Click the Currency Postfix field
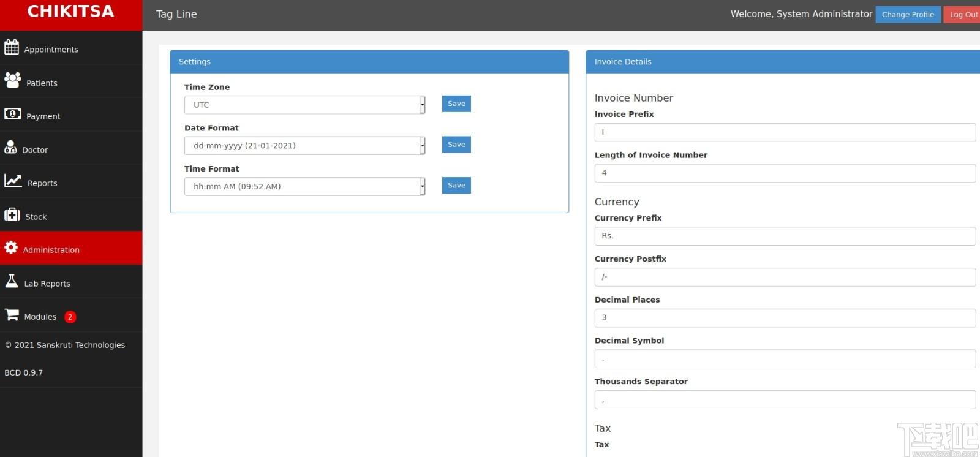This screenshot has width=980, height=457. click(785, 277)
